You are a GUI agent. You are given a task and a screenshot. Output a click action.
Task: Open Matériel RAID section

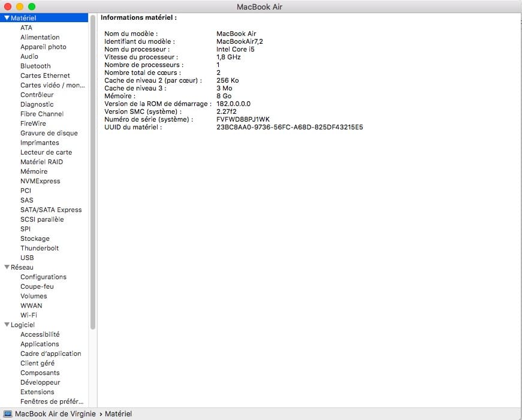pyautogui.click(x=41, y=162)
